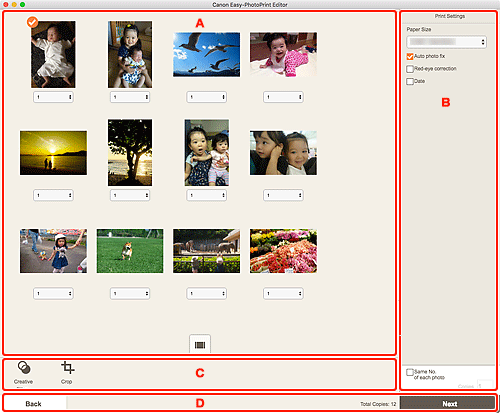Open copies dropdown under sleeping baby photo
Image resolution: width=500 pixels, height=413 pixels.
53,97
